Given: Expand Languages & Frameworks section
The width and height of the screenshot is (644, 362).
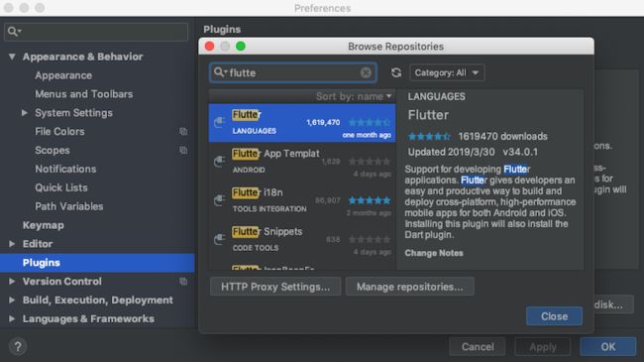Looking at the screenshot, I should pos(12,318).
